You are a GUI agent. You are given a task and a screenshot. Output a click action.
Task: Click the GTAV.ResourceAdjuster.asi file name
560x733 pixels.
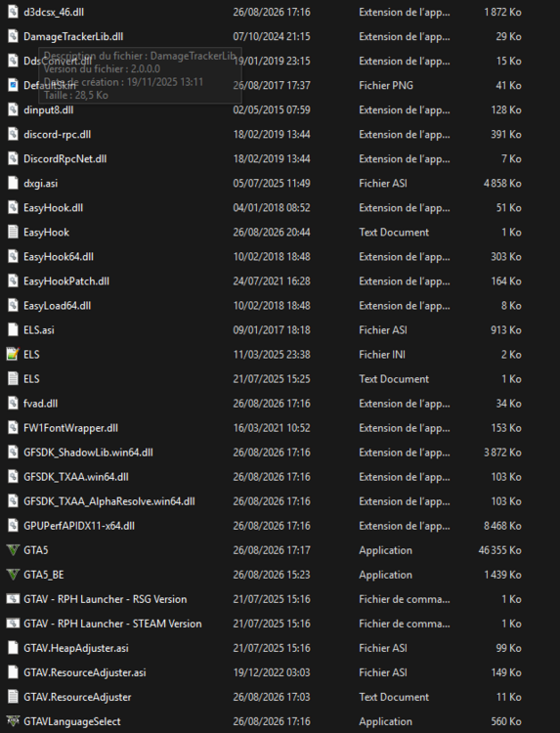point(85,672)
